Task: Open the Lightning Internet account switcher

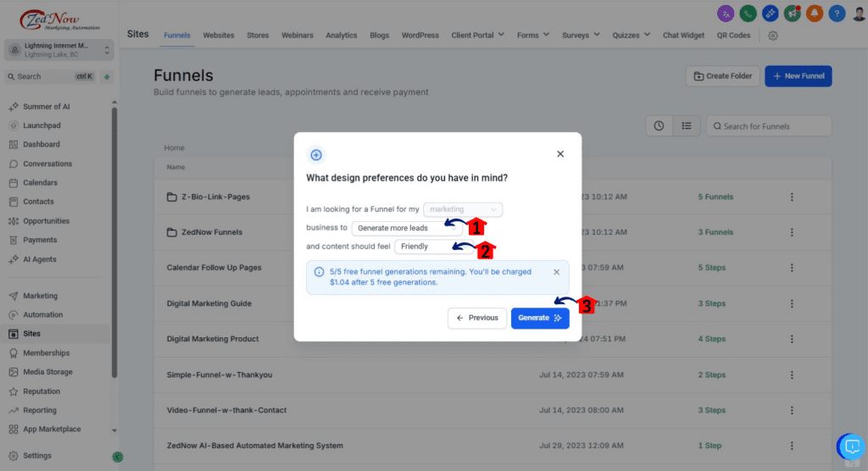Action: (x=59, y=50)
